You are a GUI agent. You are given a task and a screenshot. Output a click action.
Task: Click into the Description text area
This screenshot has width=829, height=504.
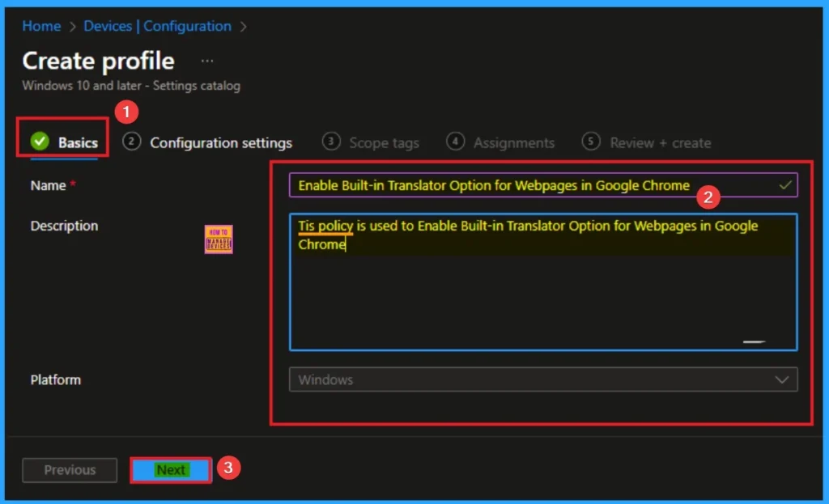point(543,282)
